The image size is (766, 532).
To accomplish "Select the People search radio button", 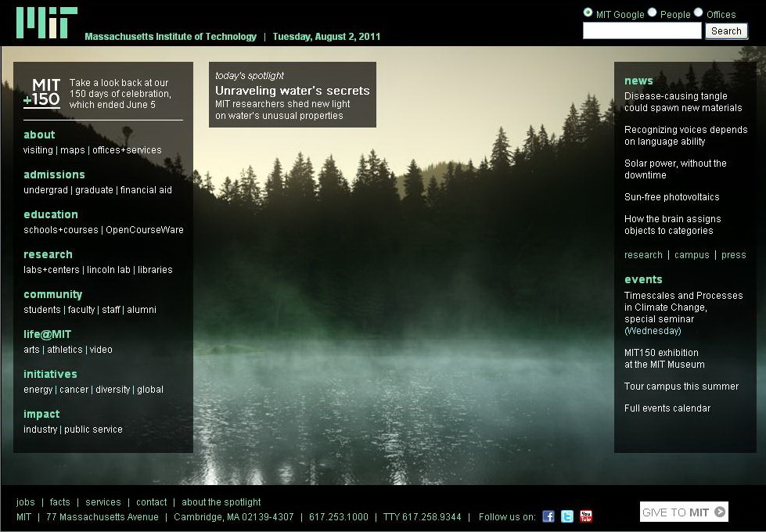I will [653, 13].
